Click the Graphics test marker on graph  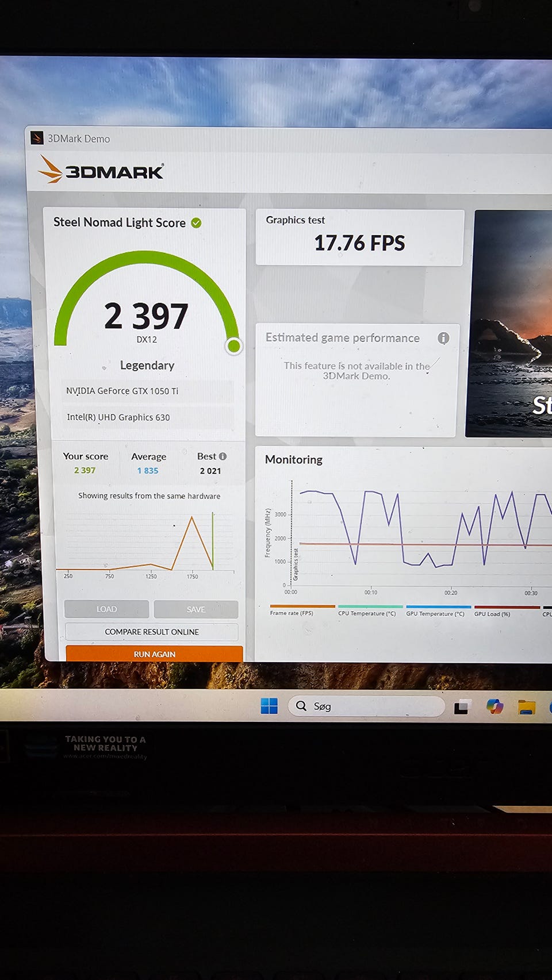pos(296,563)
